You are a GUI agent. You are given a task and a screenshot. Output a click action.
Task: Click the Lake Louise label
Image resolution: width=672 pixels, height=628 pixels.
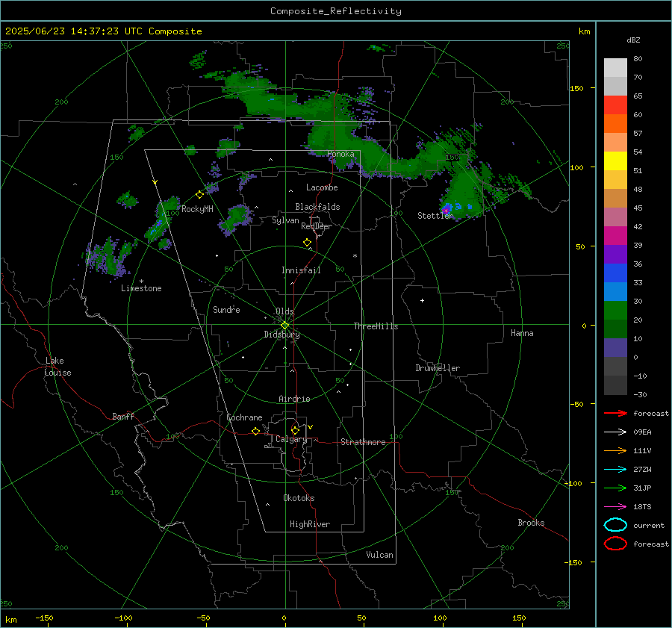coord(57,367)
